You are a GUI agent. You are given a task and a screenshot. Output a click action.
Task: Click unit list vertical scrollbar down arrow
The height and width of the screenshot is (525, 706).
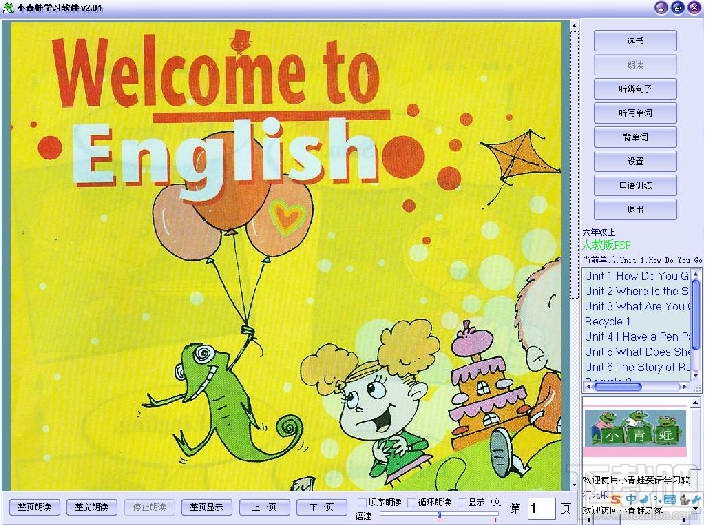click(696, 375)
